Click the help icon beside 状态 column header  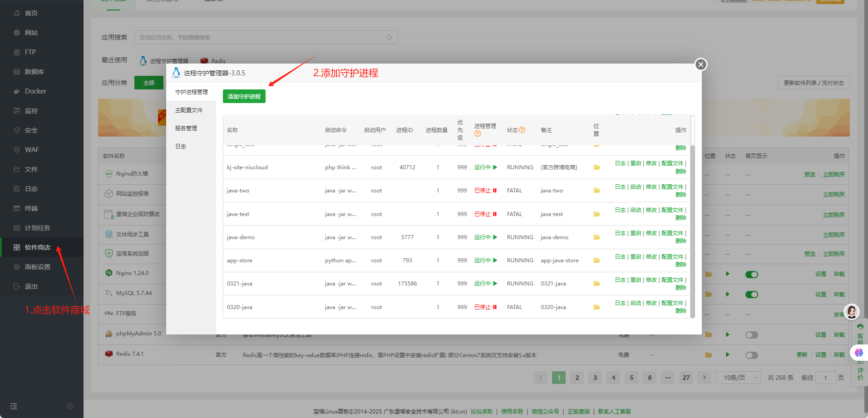(522, 130)
